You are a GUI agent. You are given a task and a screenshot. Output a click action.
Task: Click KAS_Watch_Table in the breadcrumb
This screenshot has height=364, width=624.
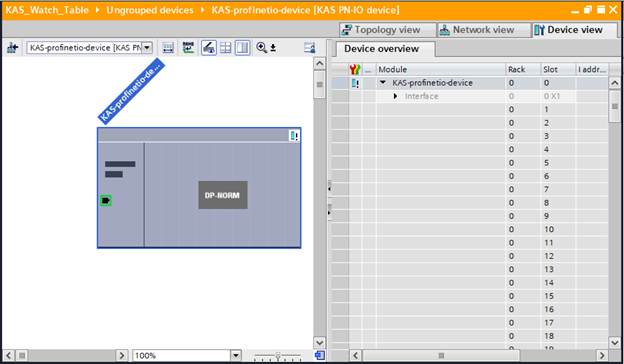tap(47, 10)
